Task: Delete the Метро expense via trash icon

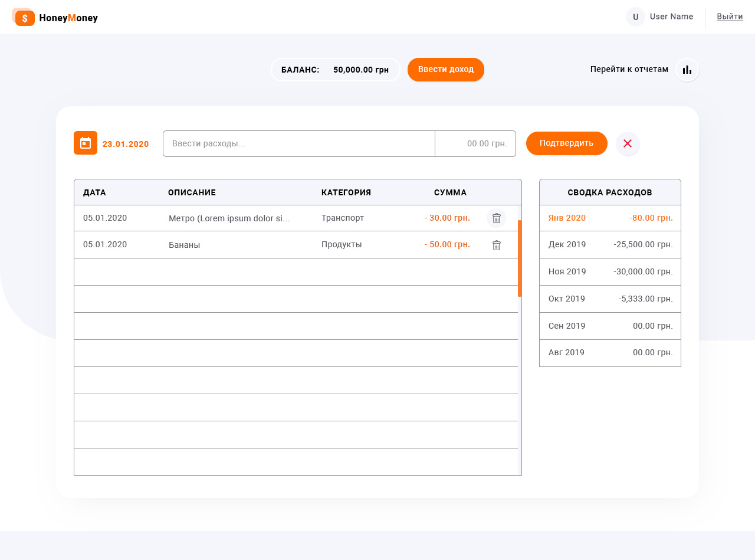Action: pos(496,218)
